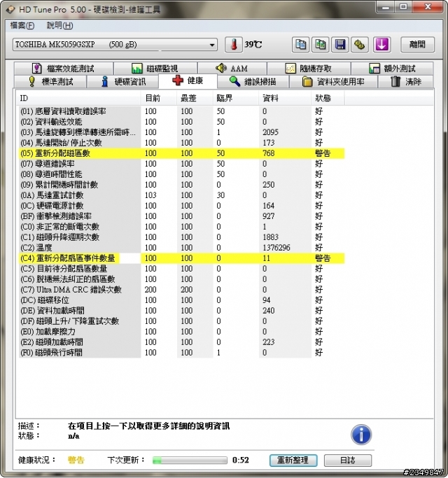
Task: Click the 臨界 column header
Action: (x=236, y=98)
